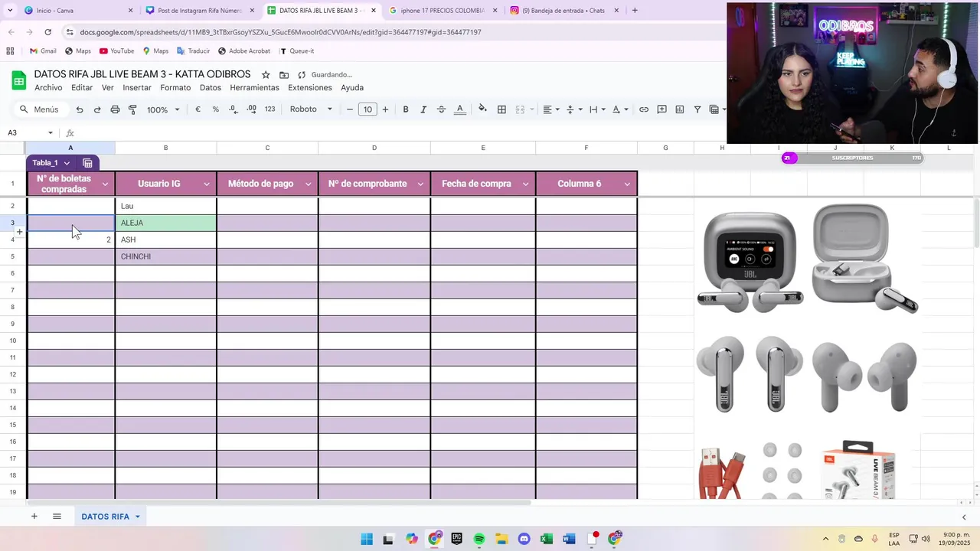Image resolution: width=980 pixels, height=551 pixels.
Task: Open Spotify from the taskbar
Action: click(479, 539)
